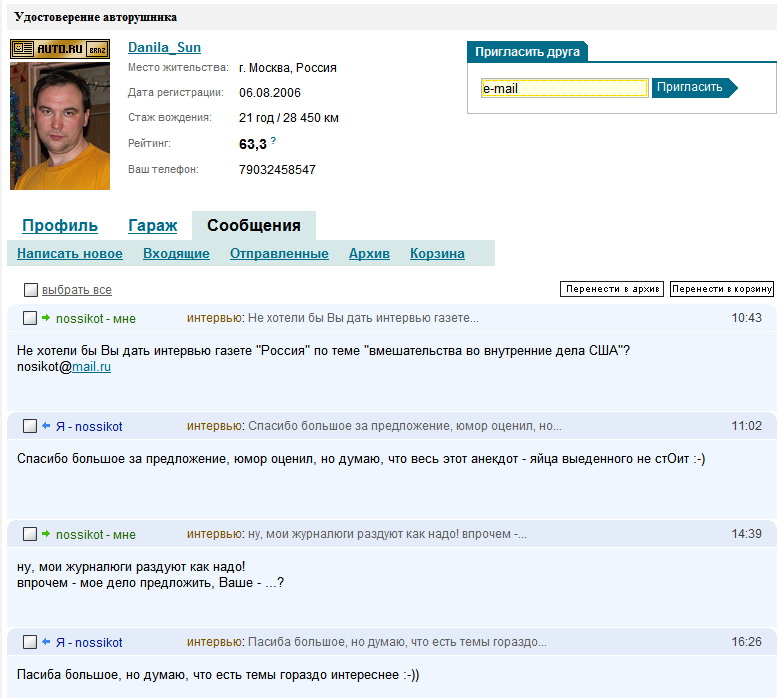
Task: Click subject 'Не хотели бы Вы дать интервью газете...'
Action: 363,318
